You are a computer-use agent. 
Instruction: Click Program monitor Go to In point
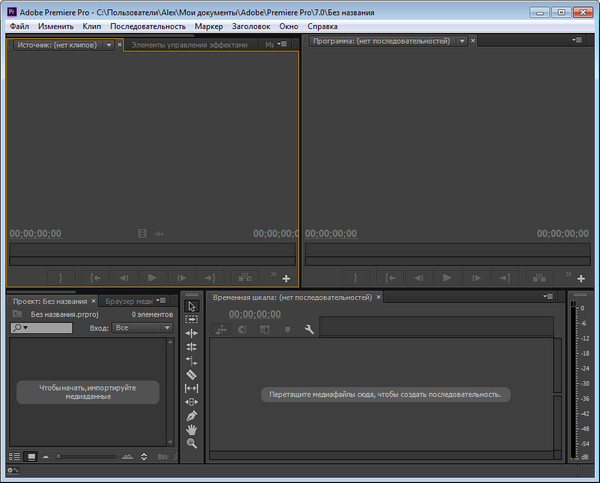pyautogui.click(x=390, y=277)
